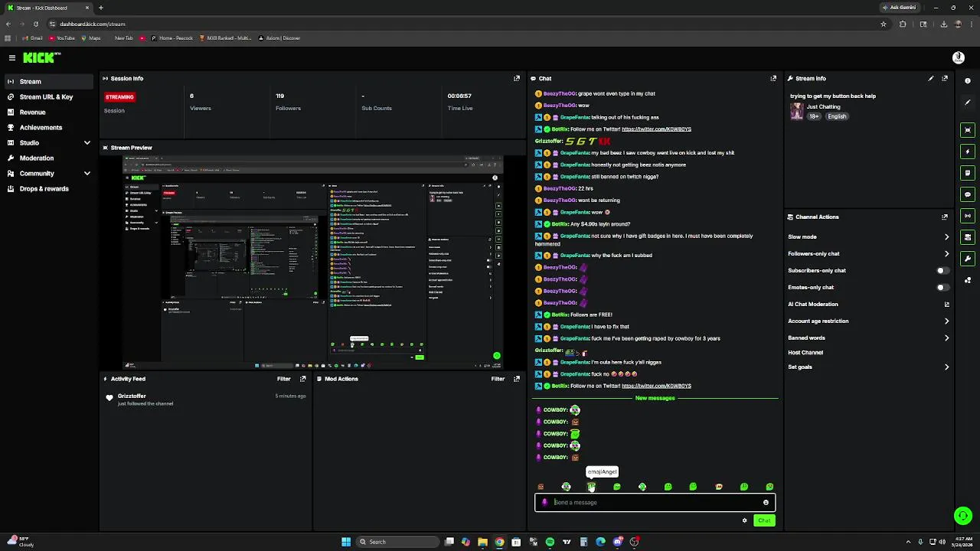
Task: Toggle the wrench widget in the right rail
Action: point(968,259)
